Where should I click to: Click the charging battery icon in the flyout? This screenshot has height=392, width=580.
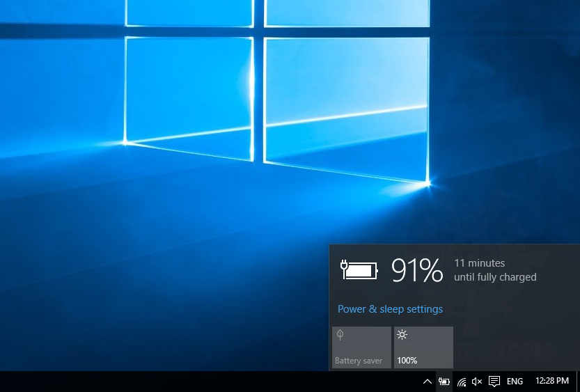tap(359, 270)
